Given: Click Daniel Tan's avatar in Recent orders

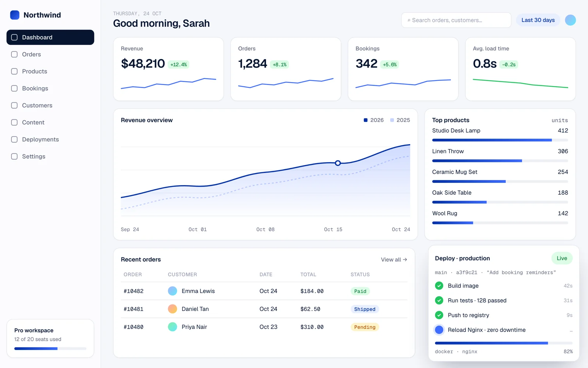Looking at the screenshot, I should (x=172, y=309).
